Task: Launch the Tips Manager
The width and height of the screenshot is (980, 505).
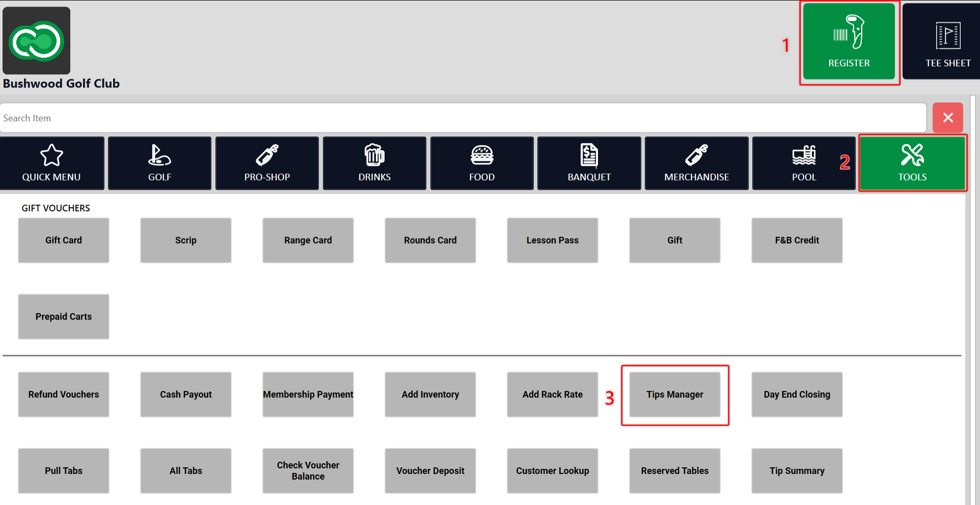Action: point(675,395)
